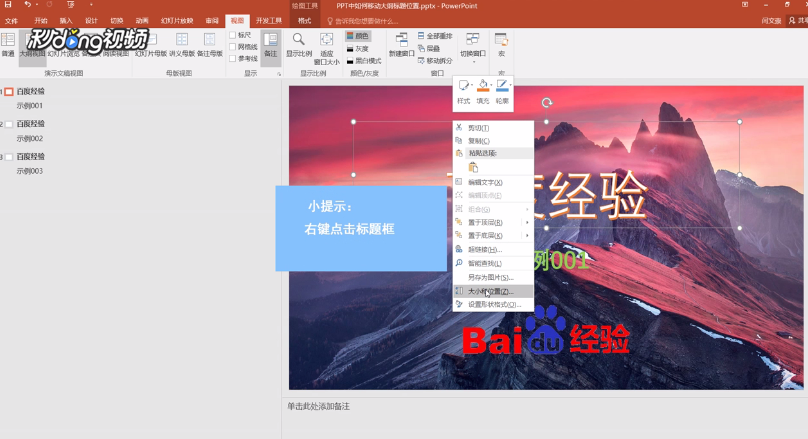Select 颜色 (Color) mode
The image size is (808, 439).
pos(358,36)
